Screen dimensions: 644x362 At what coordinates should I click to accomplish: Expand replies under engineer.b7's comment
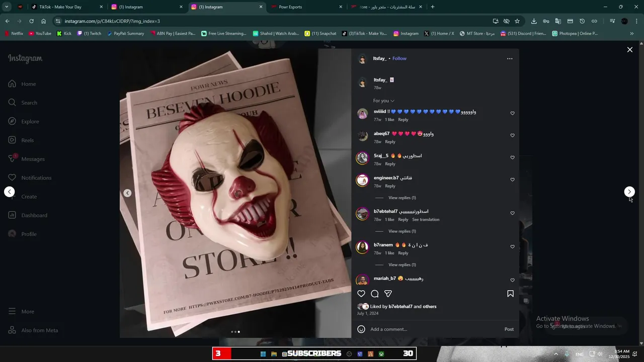(402, 198)
